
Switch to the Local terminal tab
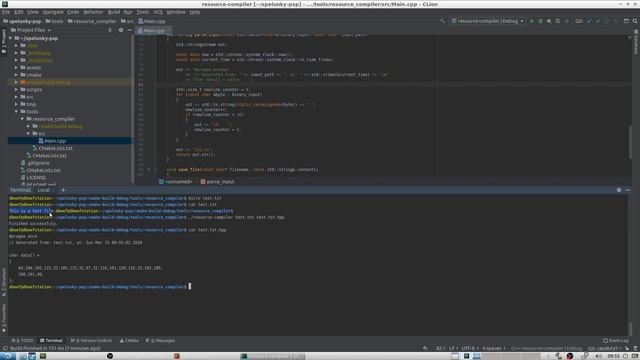point(44,190)
